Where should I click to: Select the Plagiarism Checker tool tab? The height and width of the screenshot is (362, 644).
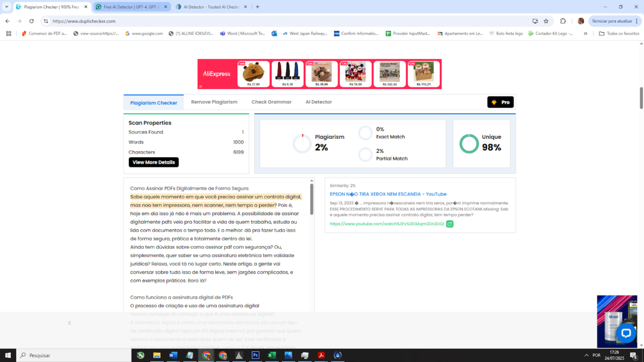point(153,102)
